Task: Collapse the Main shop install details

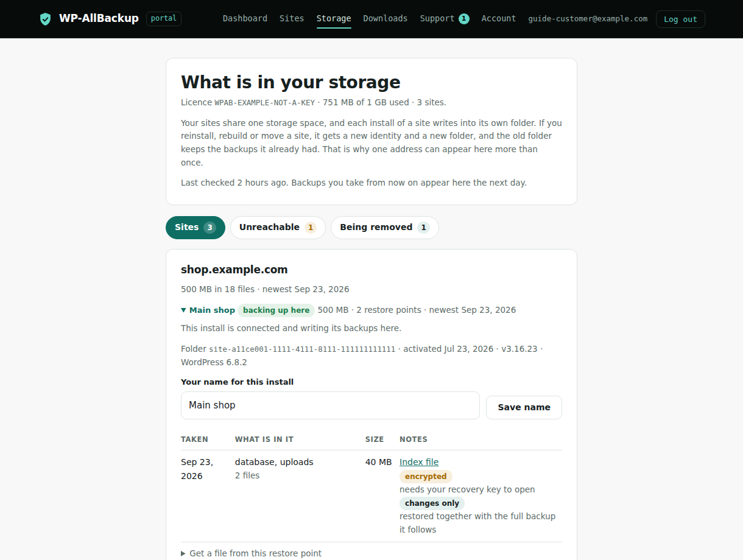Action: coord(208,310)
